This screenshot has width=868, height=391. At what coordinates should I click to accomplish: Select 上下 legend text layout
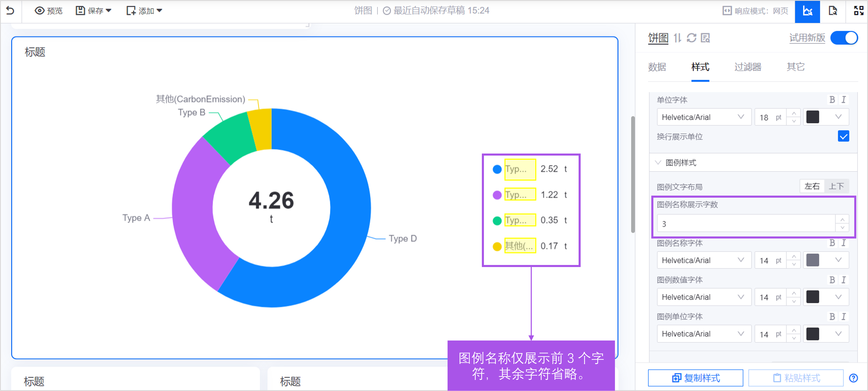point(836,186)
